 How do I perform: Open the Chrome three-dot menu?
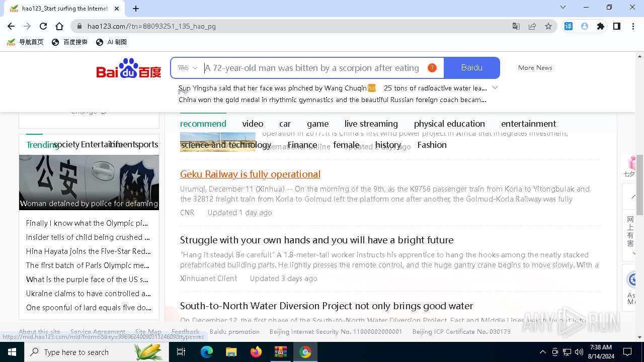[633, 26]
